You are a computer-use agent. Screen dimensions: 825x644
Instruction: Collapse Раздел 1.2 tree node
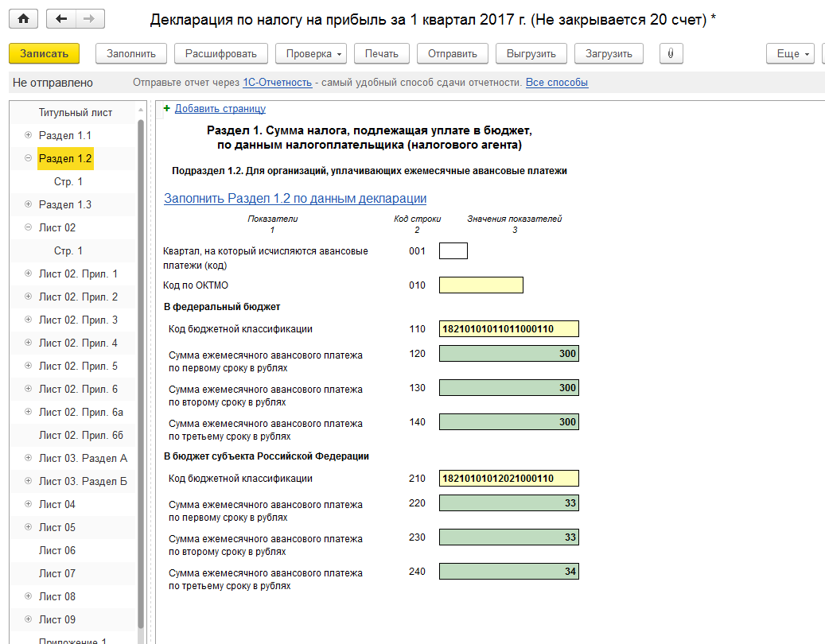[29, 159]
